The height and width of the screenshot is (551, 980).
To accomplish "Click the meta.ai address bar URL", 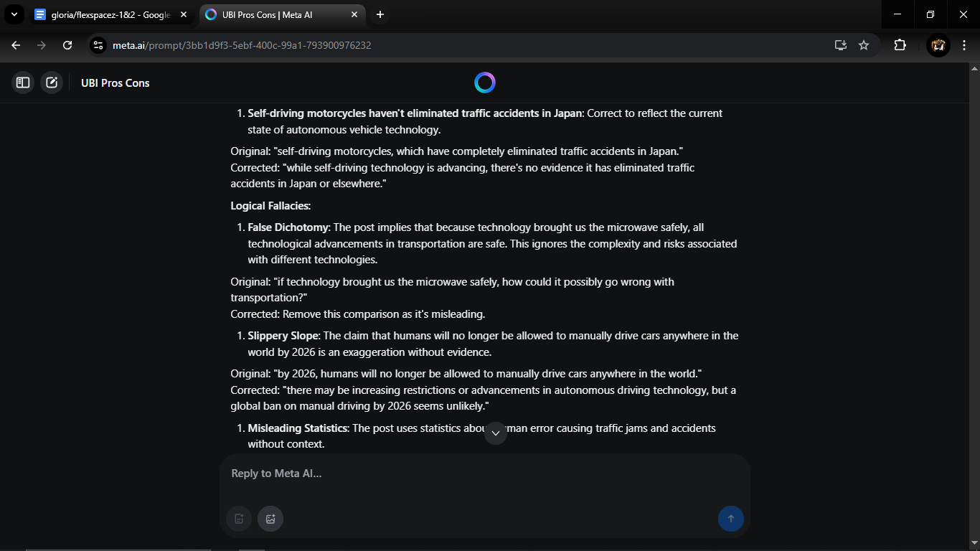I will pos(242,45).
